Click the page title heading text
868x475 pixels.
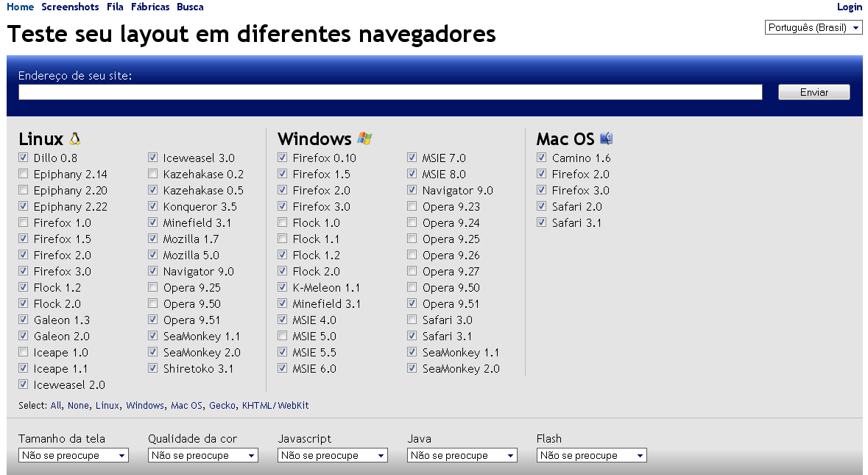[x=251, y=34]
